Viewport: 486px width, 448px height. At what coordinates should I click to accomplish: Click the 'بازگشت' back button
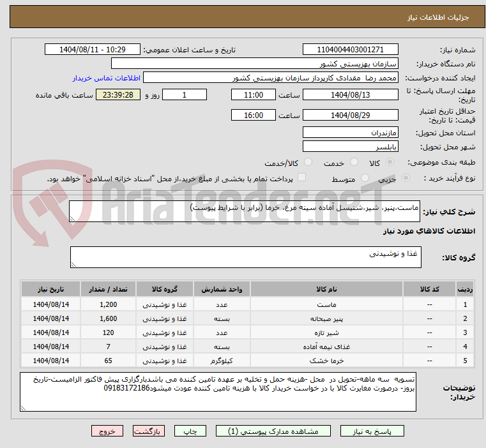point(150,431)
